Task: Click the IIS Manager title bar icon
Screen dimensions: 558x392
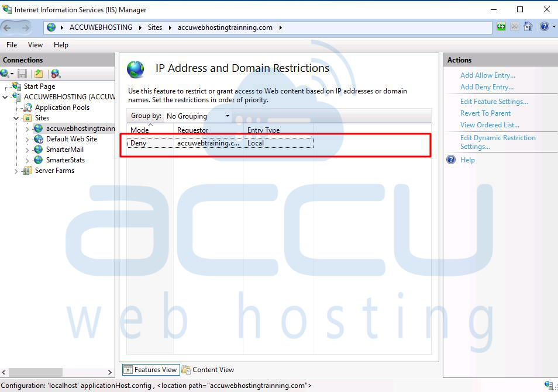Action: [x=6, y=9]
